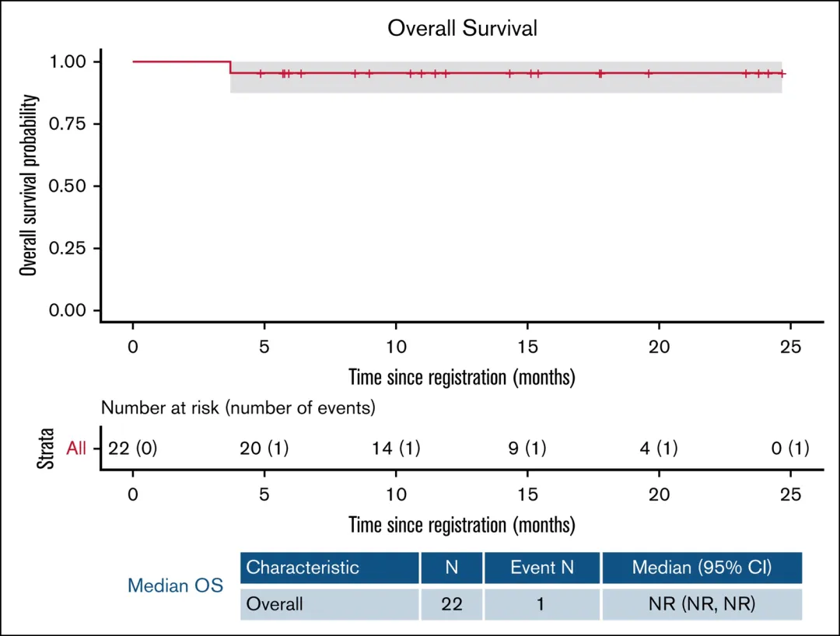The width and height of the screenshot is (840, 636).
Task: Click the gray confidence interval band
Action: pyautogui.click(x=506, y=85)
